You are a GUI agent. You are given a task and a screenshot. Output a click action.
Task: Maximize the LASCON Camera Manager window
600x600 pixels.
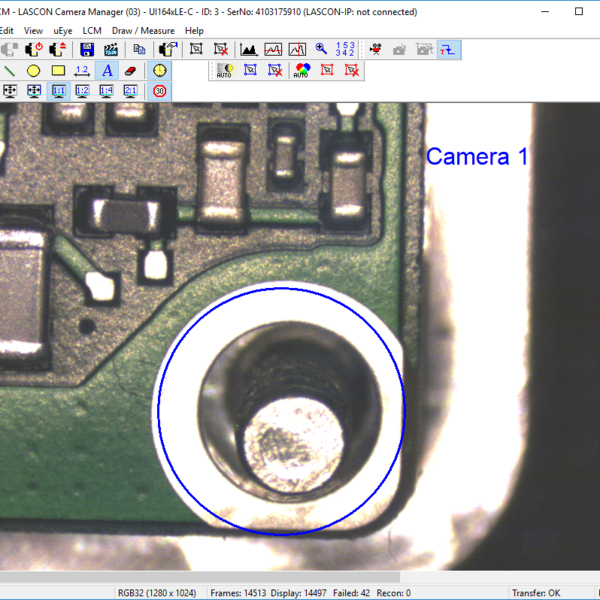pos(579,11)
